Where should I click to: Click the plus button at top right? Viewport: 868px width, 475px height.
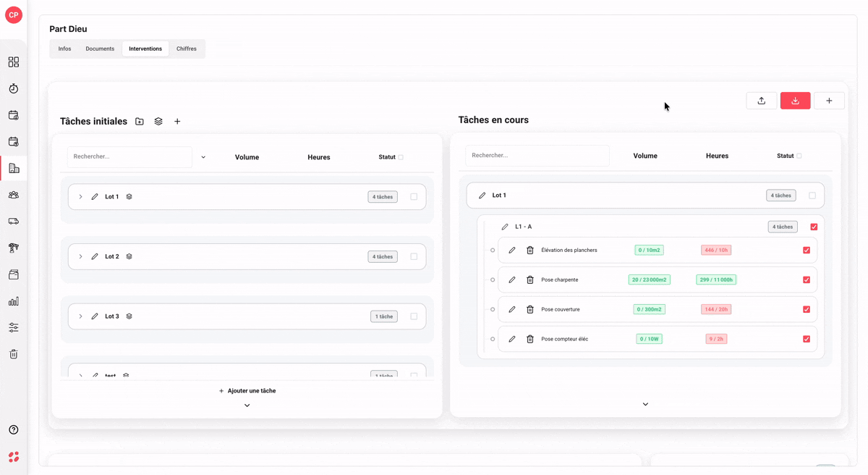(830, 101)
